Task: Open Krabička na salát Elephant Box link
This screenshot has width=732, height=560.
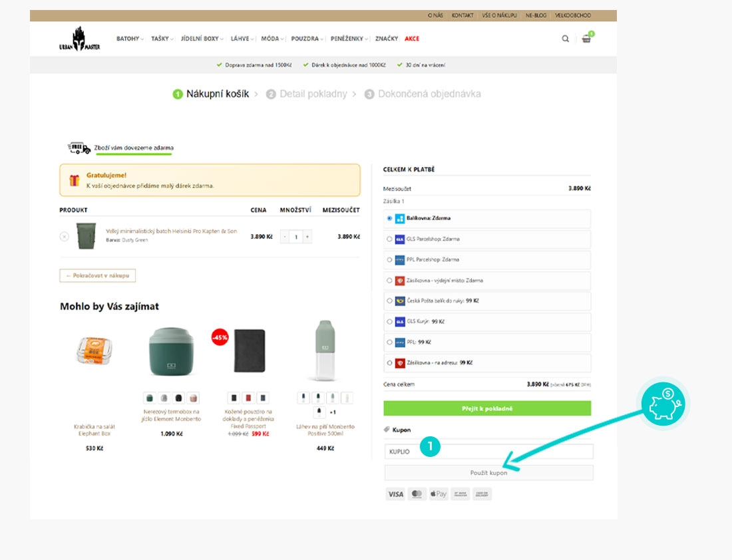Action: pos(94,430)
